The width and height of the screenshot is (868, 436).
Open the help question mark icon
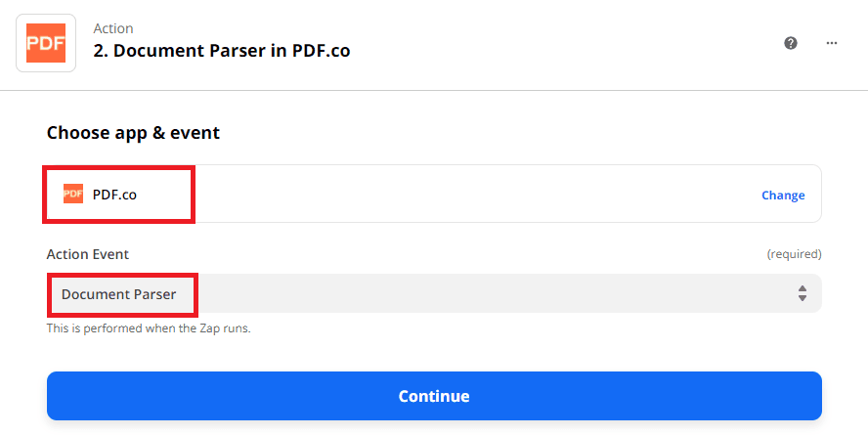point(791,43)
